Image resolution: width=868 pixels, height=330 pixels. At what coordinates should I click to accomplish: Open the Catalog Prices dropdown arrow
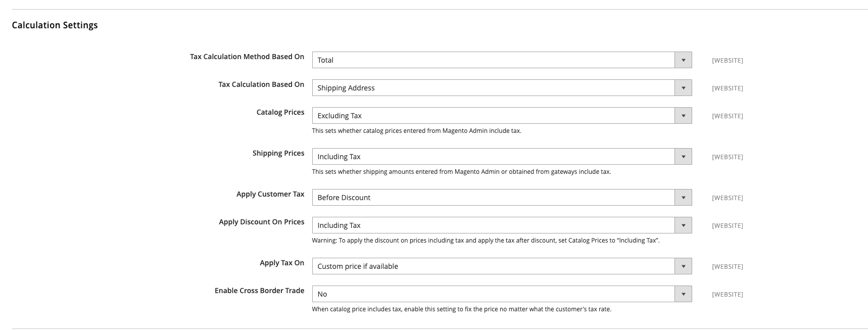(684, 115)
